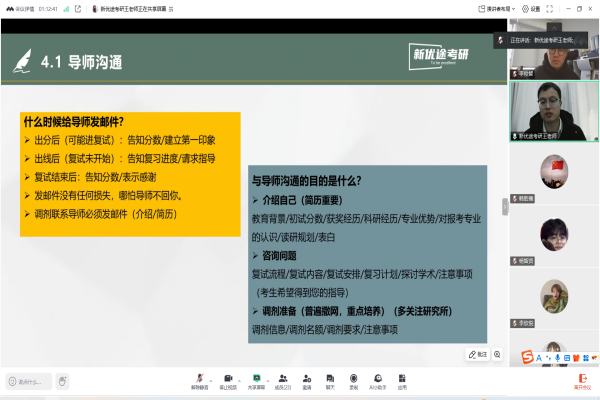
Task: Open the Apps icon in toolbar
Action: click(x=401, y=378)
